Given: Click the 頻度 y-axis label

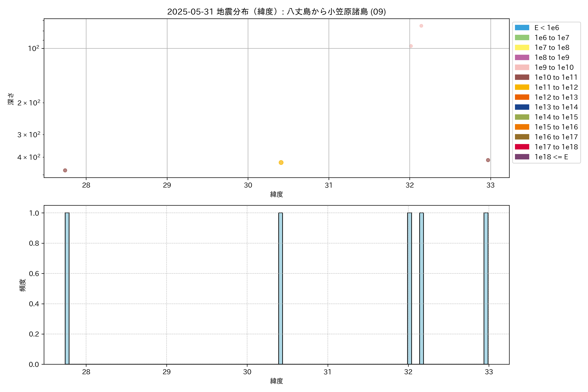Looking at the screenshot, I should pos(23,285).
